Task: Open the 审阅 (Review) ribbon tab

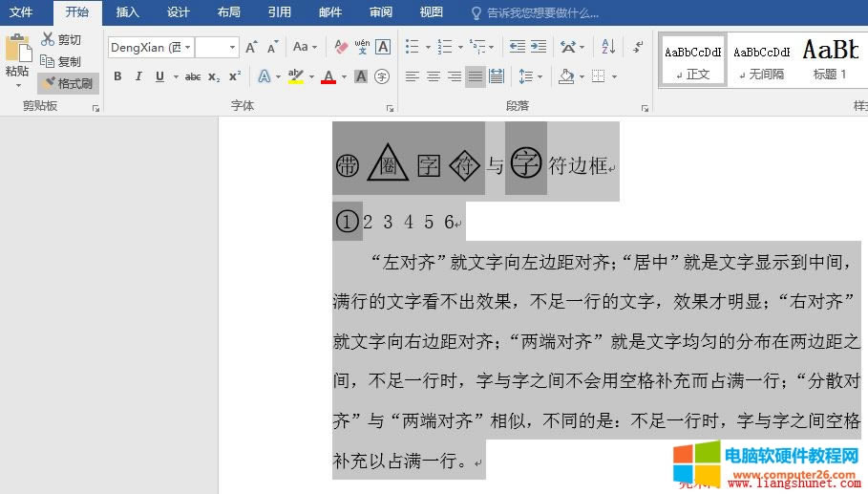Action: 380,12
